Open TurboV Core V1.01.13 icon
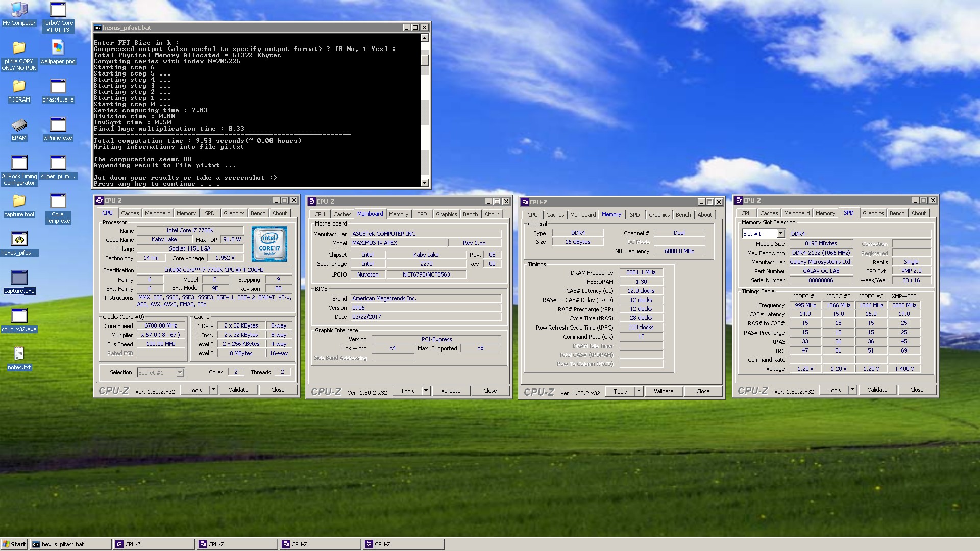The width and height of the screenshot is (980, 551). [58, 17]
